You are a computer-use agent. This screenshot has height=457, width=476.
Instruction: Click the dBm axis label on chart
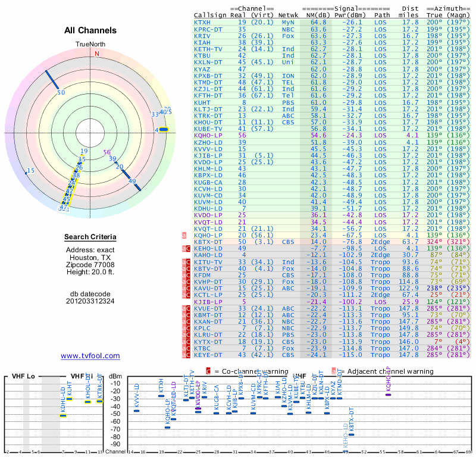pos(115,377)
